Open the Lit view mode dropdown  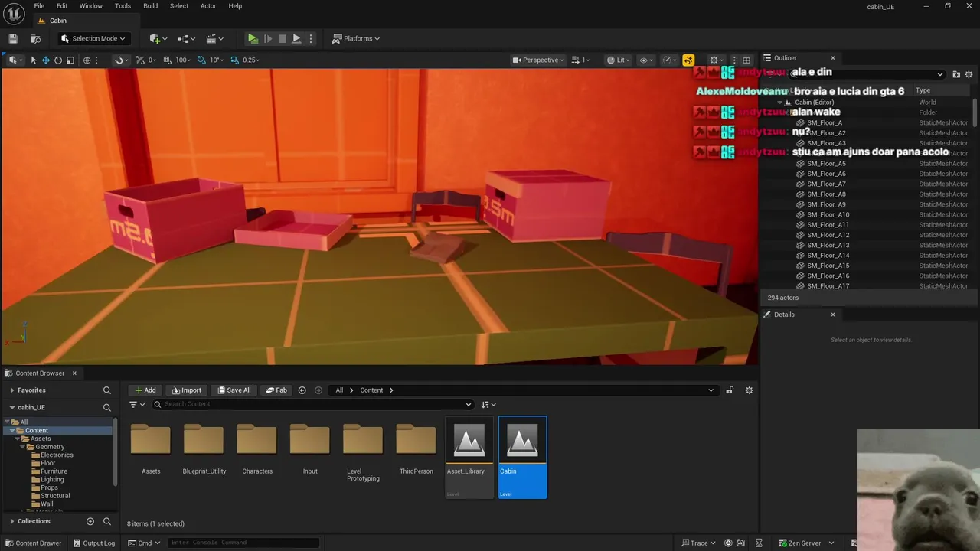617,60
